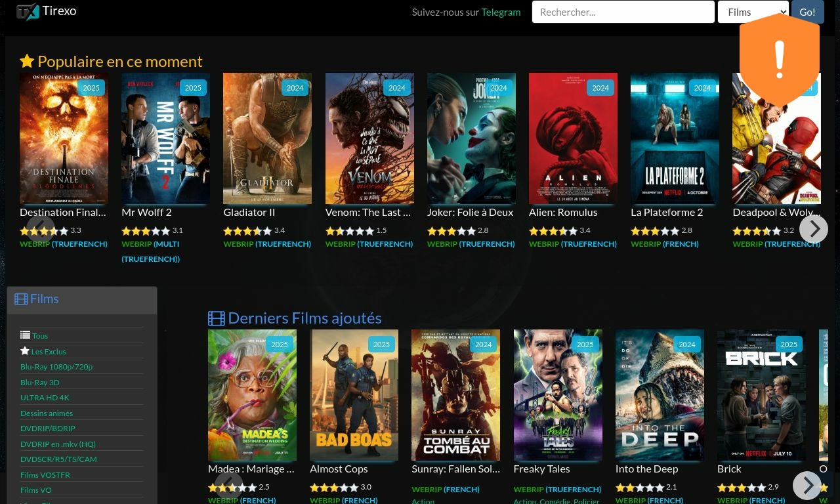Select Dessins animés category
The width and height of the screenshot is (840, 504).
click(x=47, y=413)
